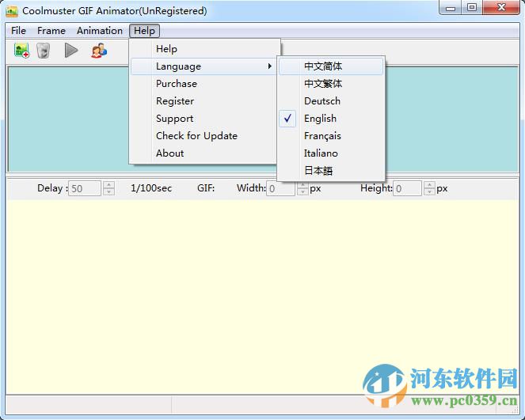This screenshot has height=420, width=525.
Task: Select the checked English language option
Action: point(331,119)
